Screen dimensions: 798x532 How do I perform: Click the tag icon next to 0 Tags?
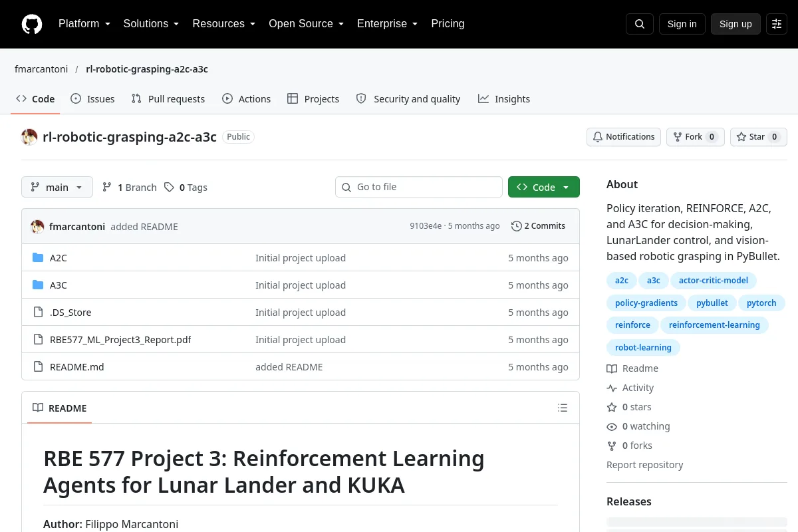point(169,188)
